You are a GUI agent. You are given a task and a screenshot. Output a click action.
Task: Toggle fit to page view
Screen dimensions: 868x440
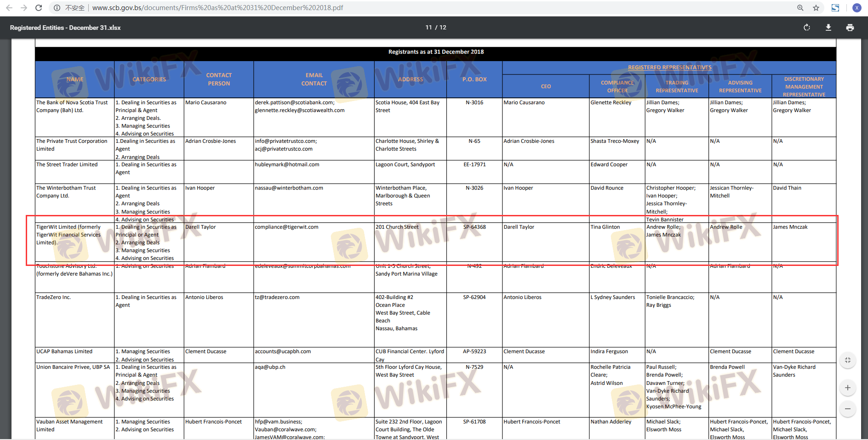(848, 360)
